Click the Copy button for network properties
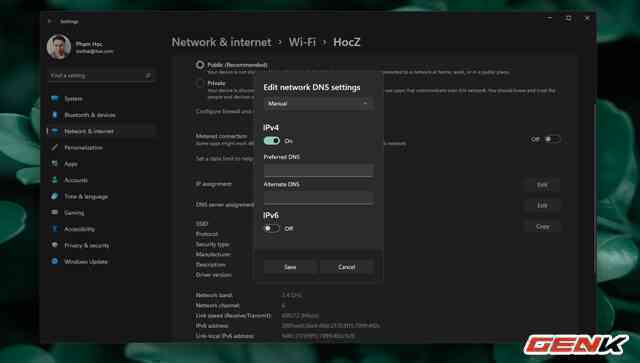 tap(542, 227)
